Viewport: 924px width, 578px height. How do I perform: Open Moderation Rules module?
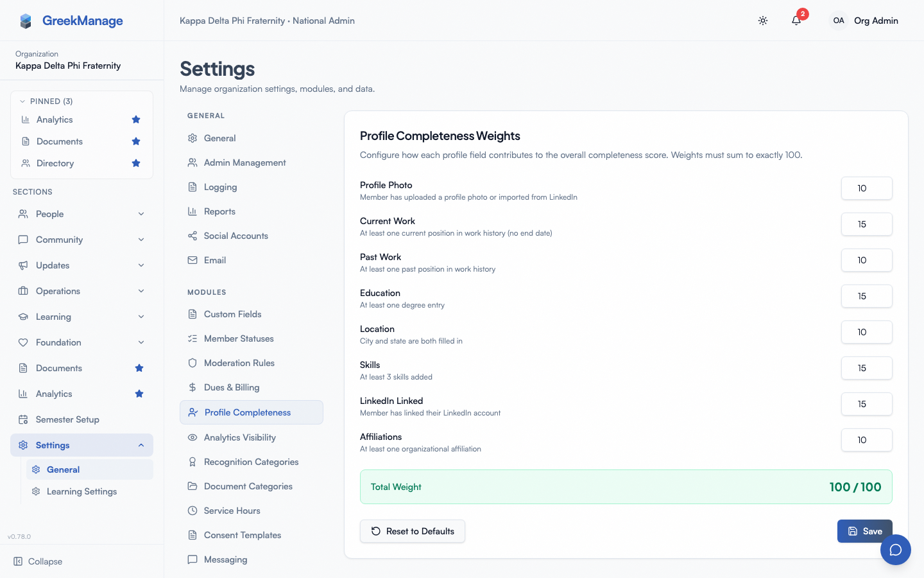pyautogui.click(x=252, y=363)
